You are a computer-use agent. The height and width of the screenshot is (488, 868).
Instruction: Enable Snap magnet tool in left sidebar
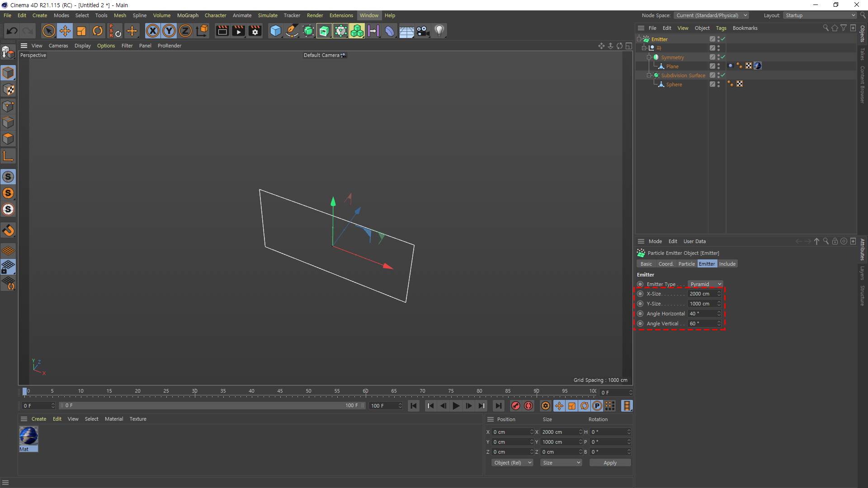[8, 230]
